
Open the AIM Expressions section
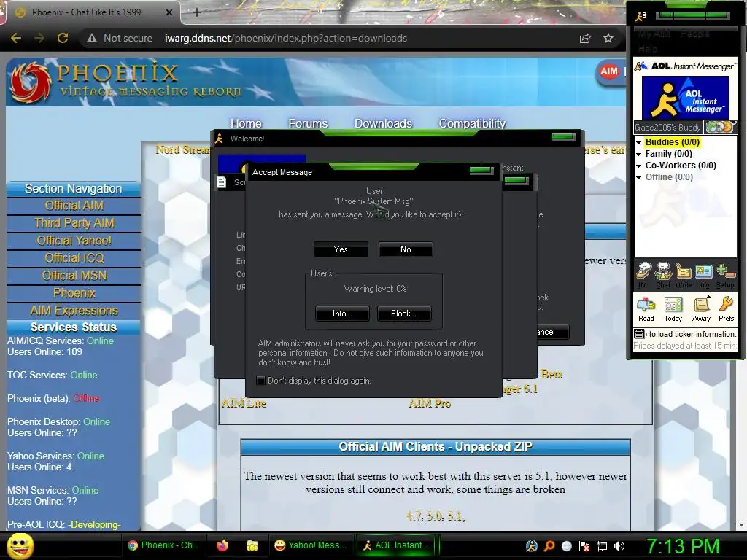74,311
